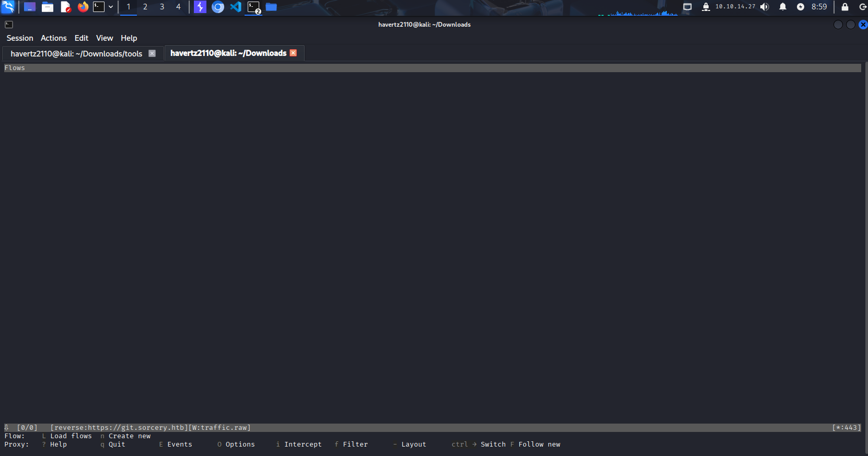The image size is (868, 456).
Task: Expand the terminal launcher dropdown arrow
Action: click(111, 7)
